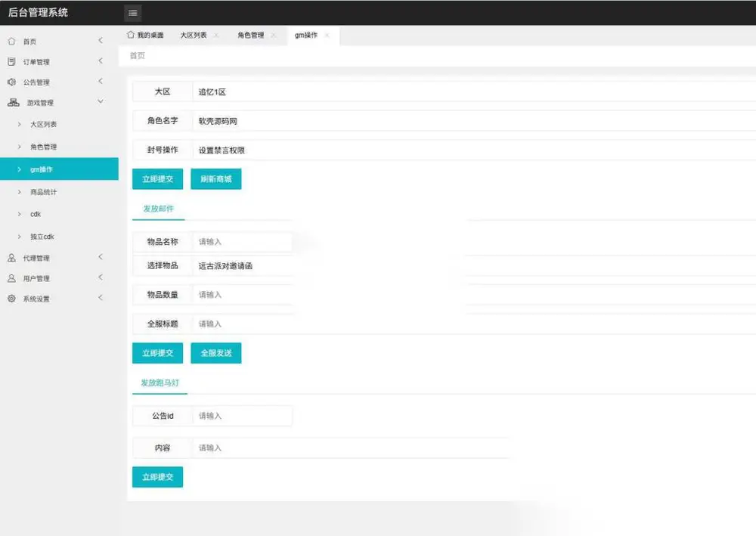This screenshot has width=756, height=536.
Task: Expand the 代理管理 menu chevron
Action: (x=101, y=257)
